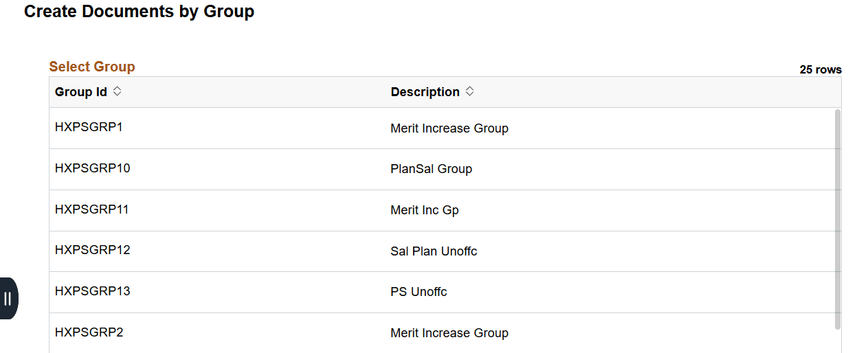This screenshot has height=353, width=868.
Task: Select the HXPSGRP10 group row
Action: pos(92,168)
